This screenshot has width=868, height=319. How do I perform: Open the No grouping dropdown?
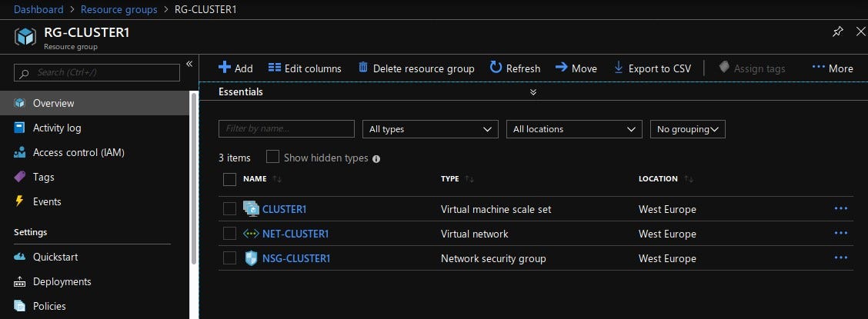pos(687,129)
